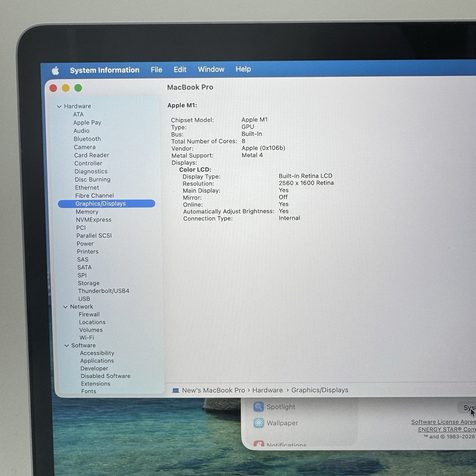Screen dimensions: 476x476
Task: Open the Apple menu
Action: coord(55,71)
